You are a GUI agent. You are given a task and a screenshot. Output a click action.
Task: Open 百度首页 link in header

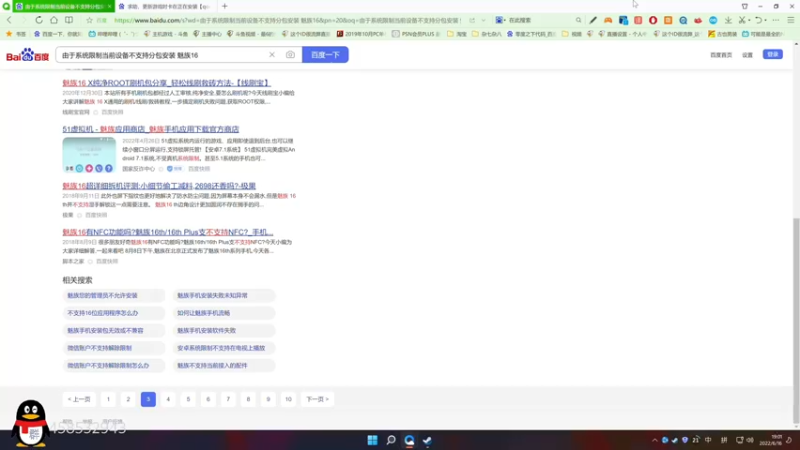click(721, 55)
